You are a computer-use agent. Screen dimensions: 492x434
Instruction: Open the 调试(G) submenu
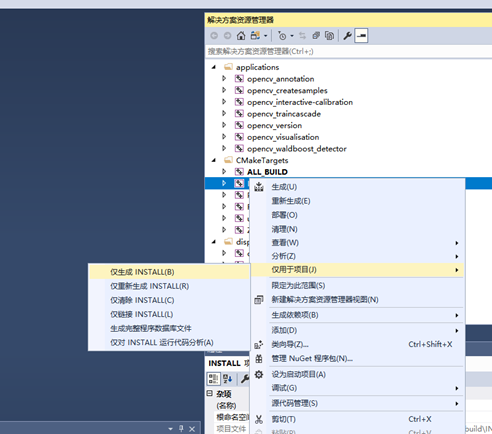(357, 388)
